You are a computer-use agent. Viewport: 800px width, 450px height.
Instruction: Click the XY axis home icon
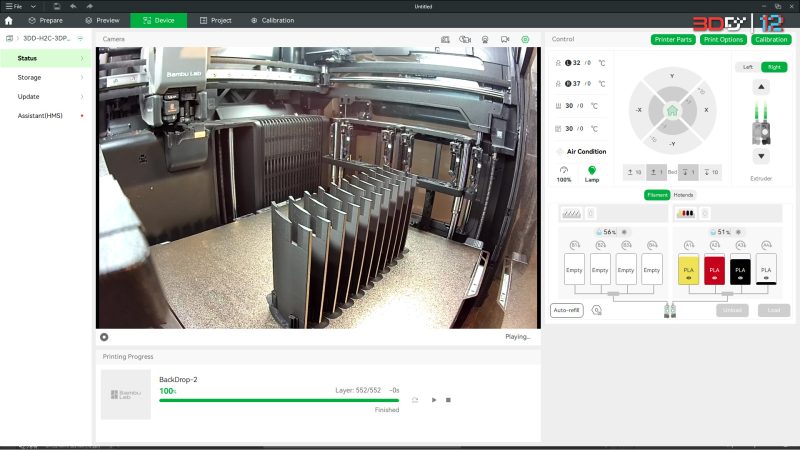[673, 110]
